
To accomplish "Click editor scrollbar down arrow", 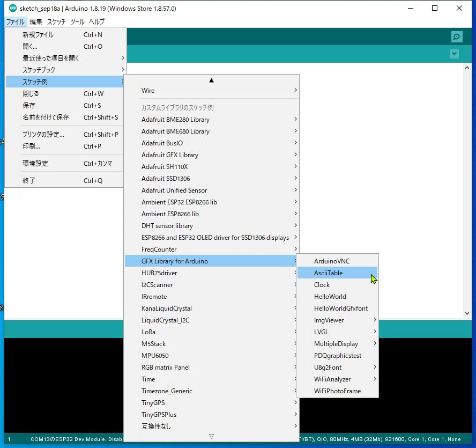I will [x=467, y=313].
